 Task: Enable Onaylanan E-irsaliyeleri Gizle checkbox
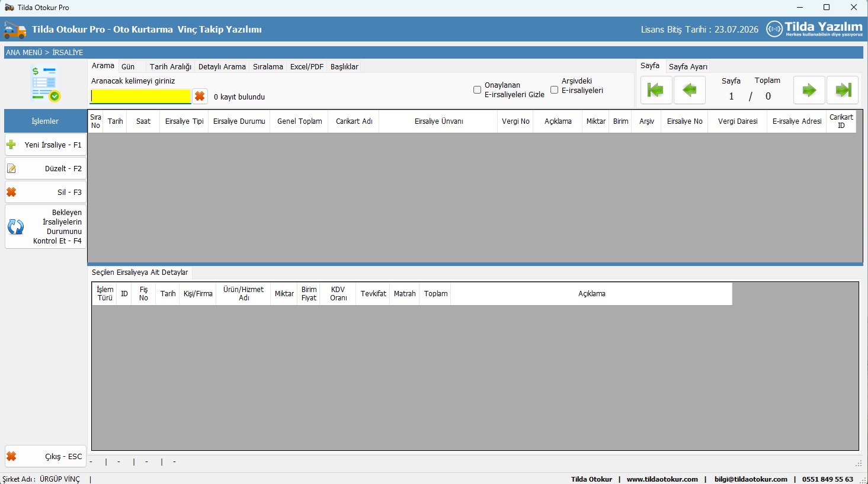coord(477,90)
